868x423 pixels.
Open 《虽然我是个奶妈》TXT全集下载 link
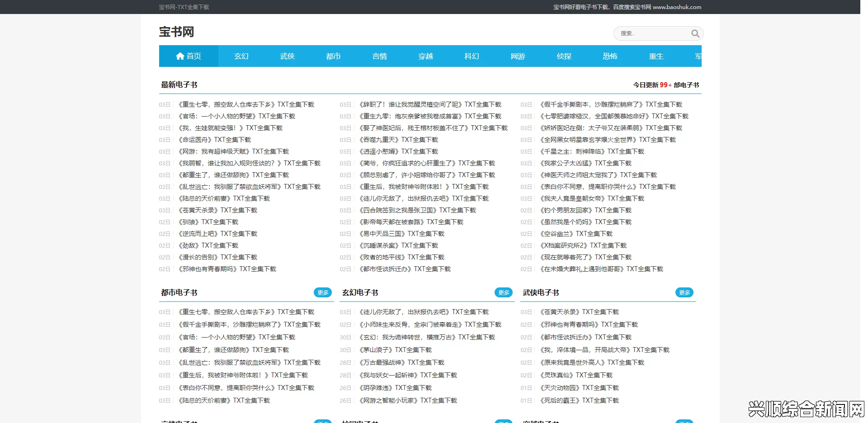tap(585, 222)
